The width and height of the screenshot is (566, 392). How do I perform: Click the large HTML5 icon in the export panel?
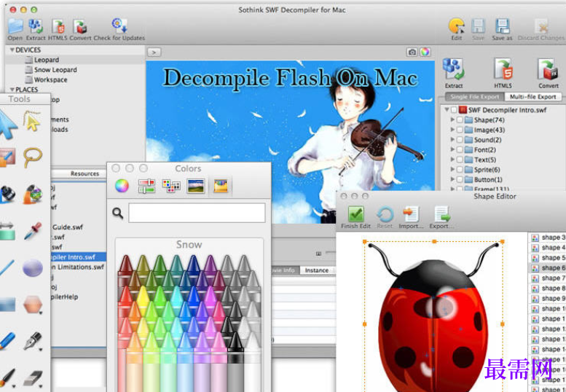(x=503, y=69)
